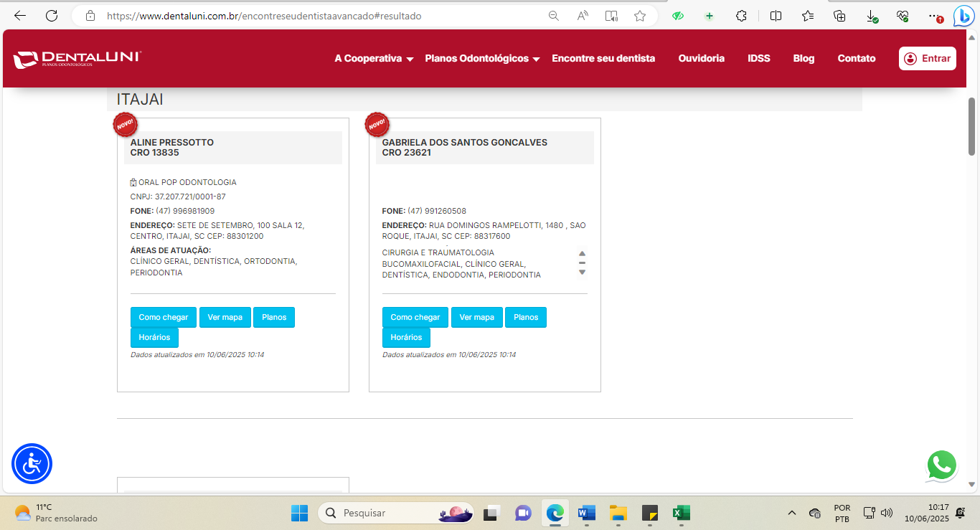Screen dimensions: 980x530
Task: Open Encontre seu dentista page
Action: click(603, 59)
